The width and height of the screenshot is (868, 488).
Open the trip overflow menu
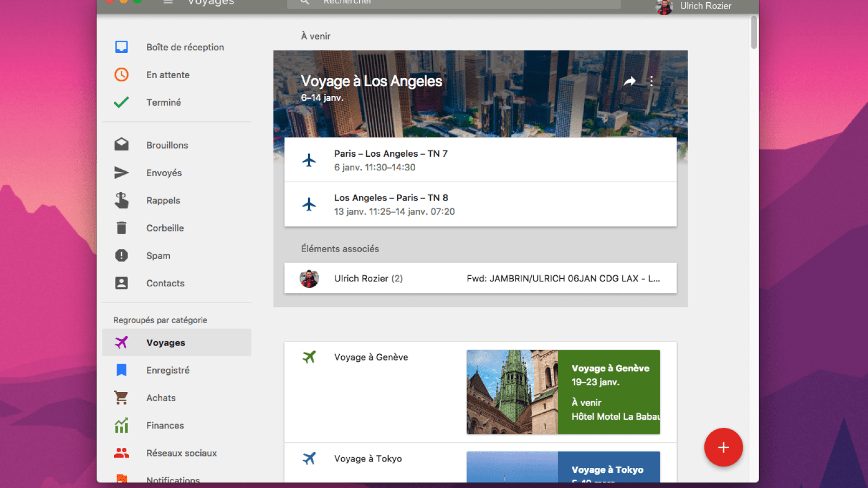650,81
